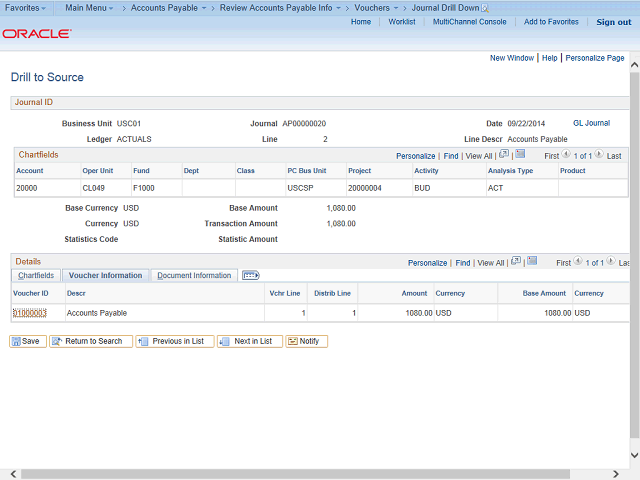This screenshot has width=640, height=480.
Task: Switch to the Document Information tab
Action: 194,275
